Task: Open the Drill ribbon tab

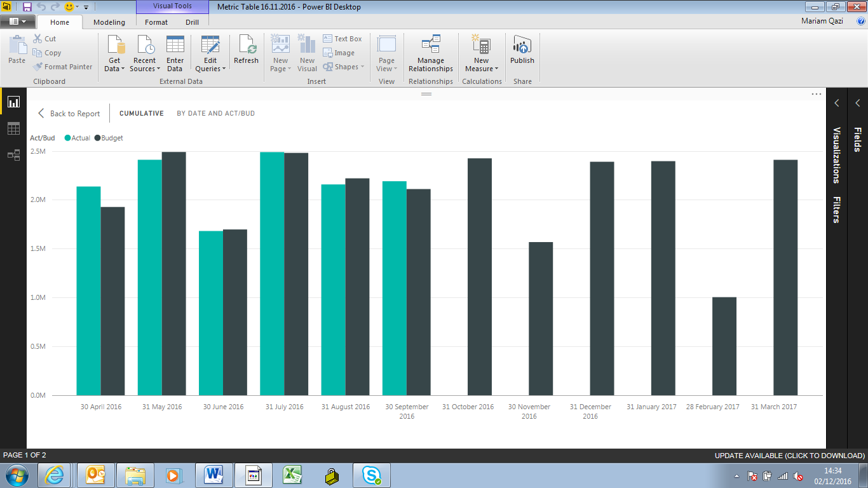Action: point(192,22)
